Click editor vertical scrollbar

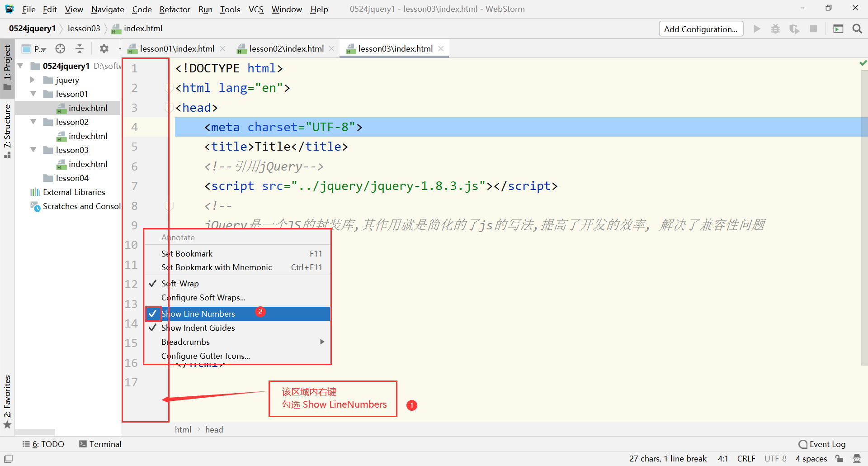coord(864,217)
